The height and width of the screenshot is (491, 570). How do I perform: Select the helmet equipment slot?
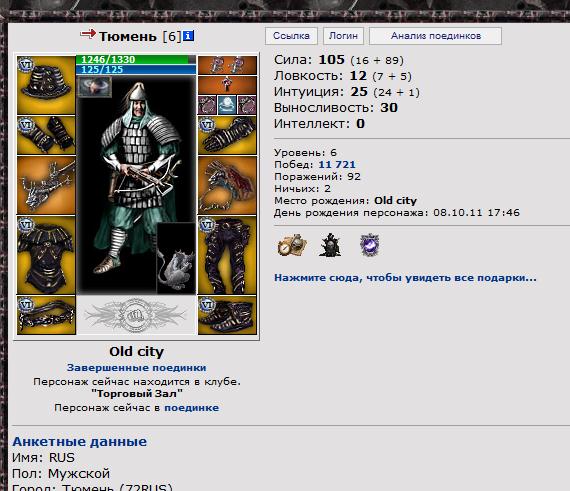point(46,85)
